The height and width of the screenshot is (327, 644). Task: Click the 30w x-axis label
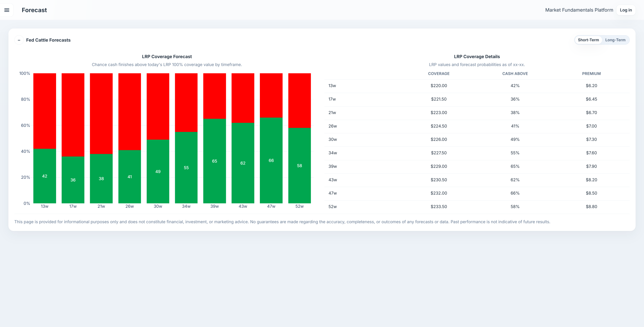tap(158, 206)
